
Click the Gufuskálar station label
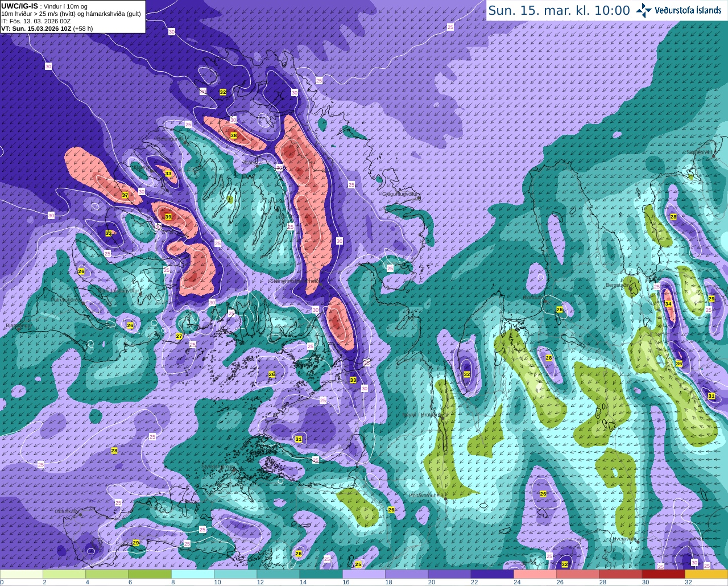(x=66, y=511)
